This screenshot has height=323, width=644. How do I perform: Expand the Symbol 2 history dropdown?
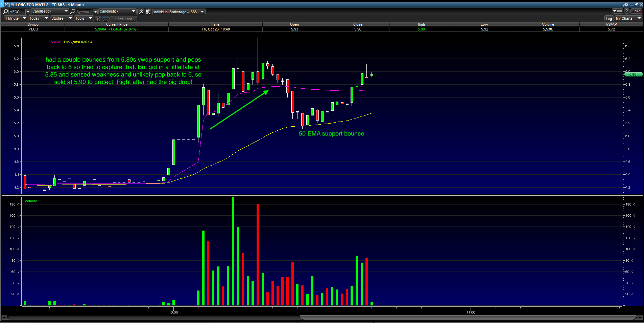point(95,12)
